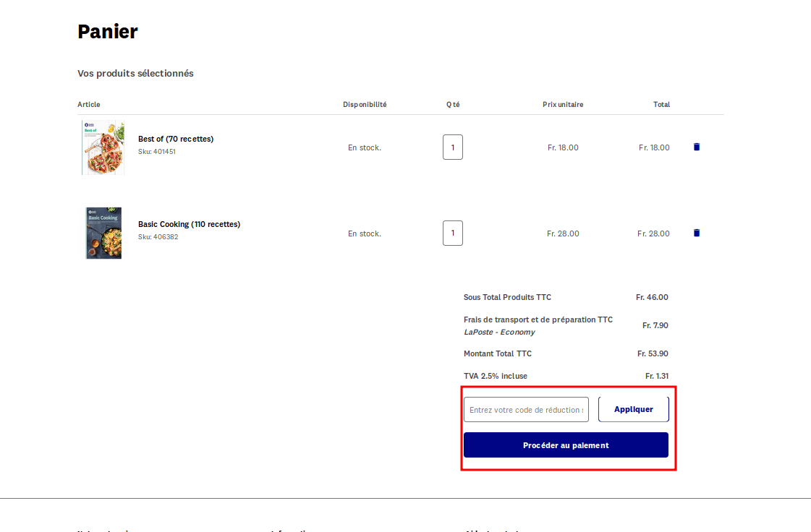Click Fr. 28.00 total of Basic Cooking row

pyautogui.click(x=653, y=233)
